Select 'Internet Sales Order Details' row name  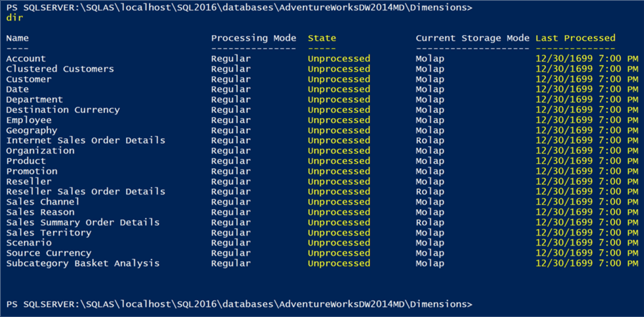[x=85, y=140]
